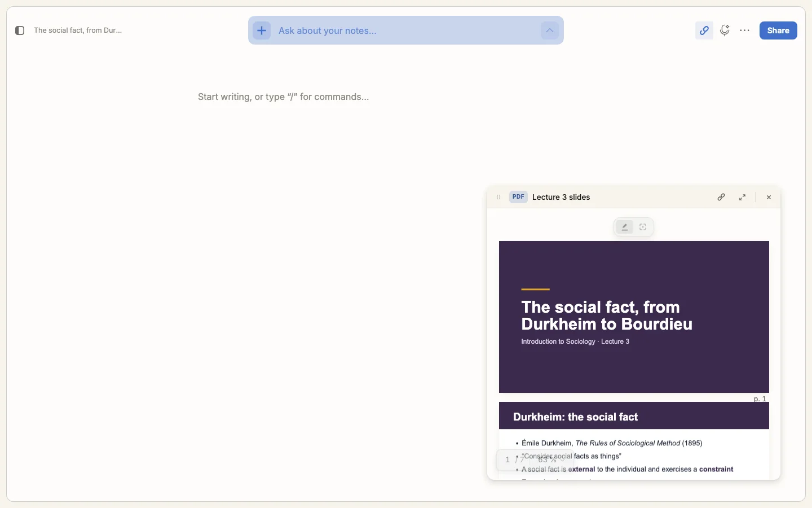Open the 63 % zoom dropdown in the PDF viewer
This screenshot has height=508, width=812.
tap(551, 460)
